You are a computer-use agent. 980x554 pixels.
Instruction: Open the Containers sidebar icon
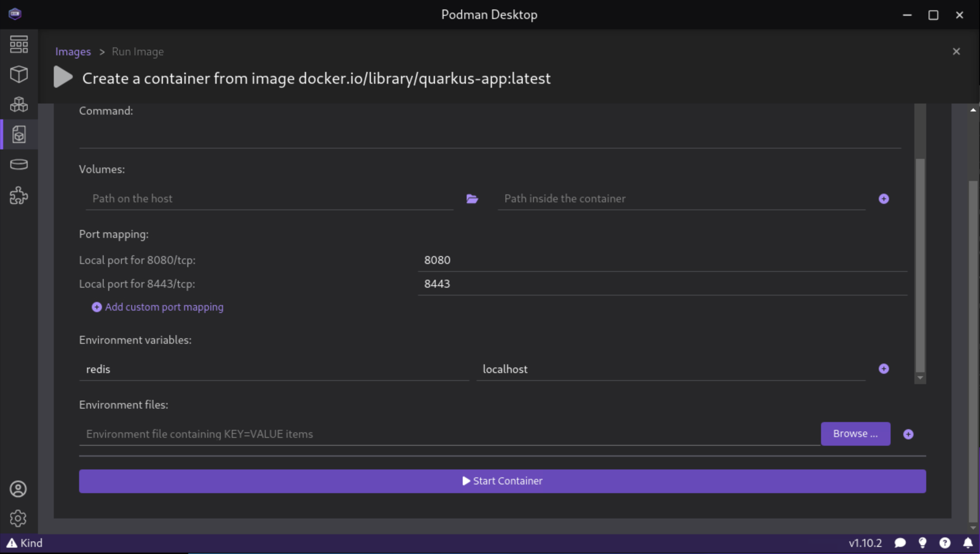pos(19,74)
